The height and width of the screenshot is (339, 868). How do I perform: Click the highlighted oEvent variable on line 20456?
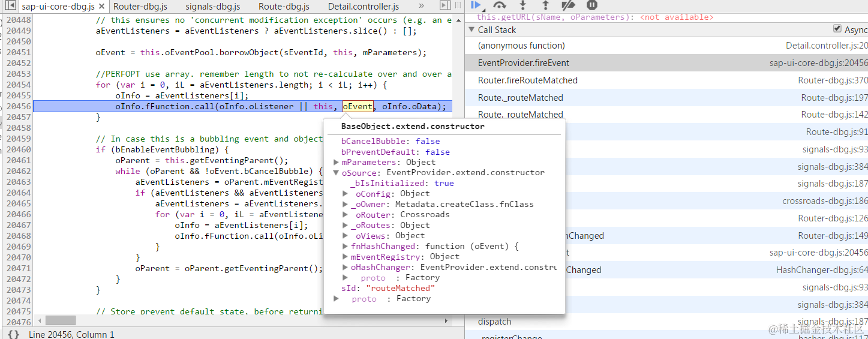pyautogui.click(x=358, y=107)
